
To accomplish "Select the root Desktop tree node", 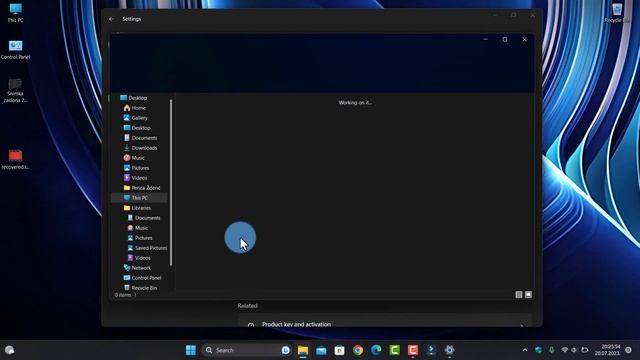I will tap(133, 98).
